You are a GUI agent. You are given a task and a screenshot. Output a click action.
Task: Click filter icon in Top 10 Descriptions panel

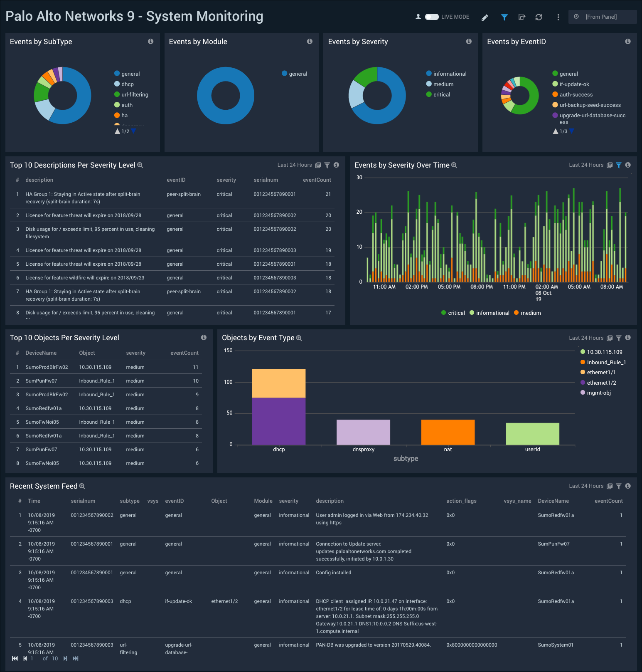point(327,165)
